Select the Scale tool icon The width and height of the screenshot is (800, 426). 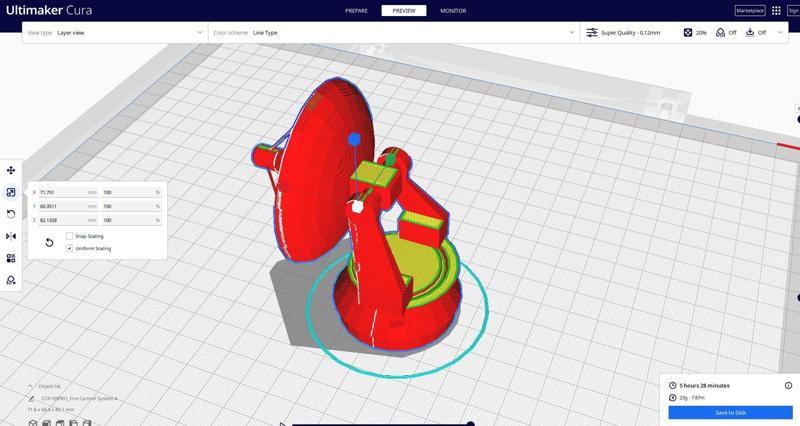tap(11, 192)
